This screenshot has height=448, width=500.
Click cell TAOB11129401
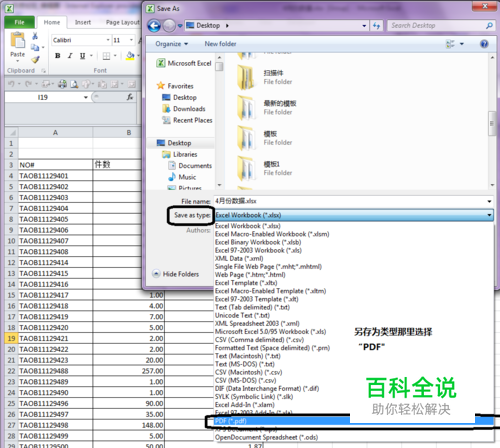tap(55, 176)
